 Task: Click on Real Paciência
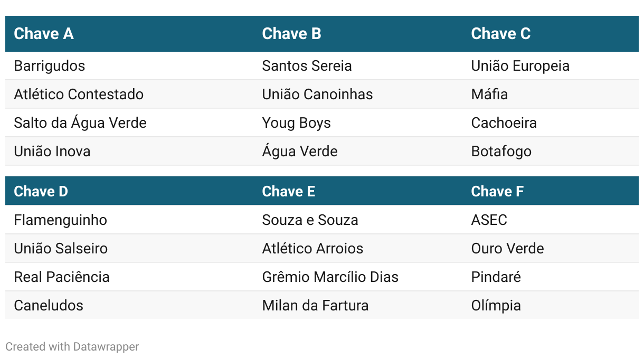pyautogui.click(x=62, y=277)
